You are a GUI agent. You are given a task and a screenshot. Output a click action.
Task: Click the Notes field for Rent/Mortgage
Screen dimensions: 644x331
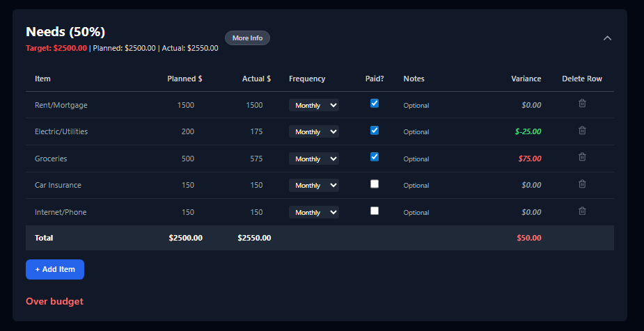tap(436, 106)
